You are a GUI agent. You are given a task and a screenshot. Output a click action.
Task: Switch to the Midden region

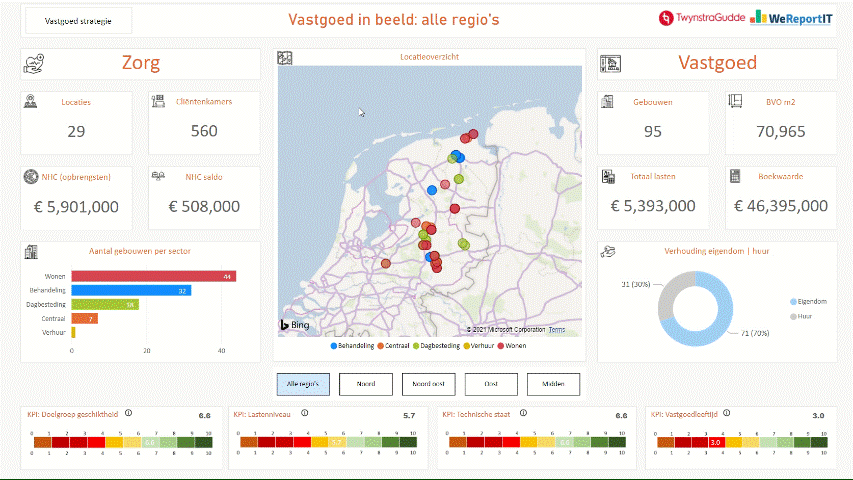pyautogui.click(x=553, y=384)
